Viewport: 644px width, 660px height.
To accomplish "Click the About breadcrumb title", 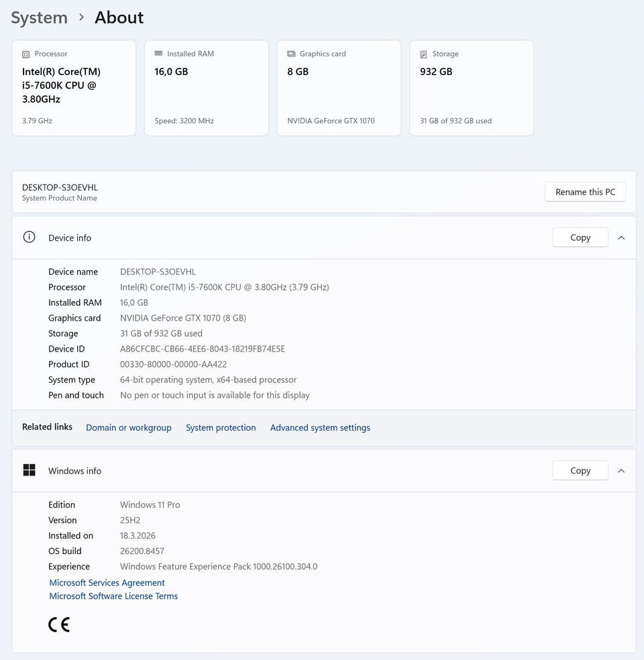I will point(119,17).
